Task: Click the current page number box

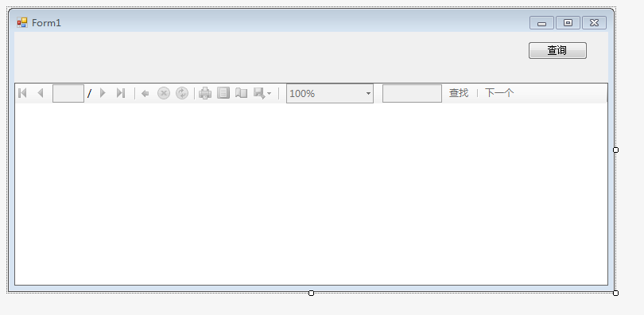Action: (68, 93)
